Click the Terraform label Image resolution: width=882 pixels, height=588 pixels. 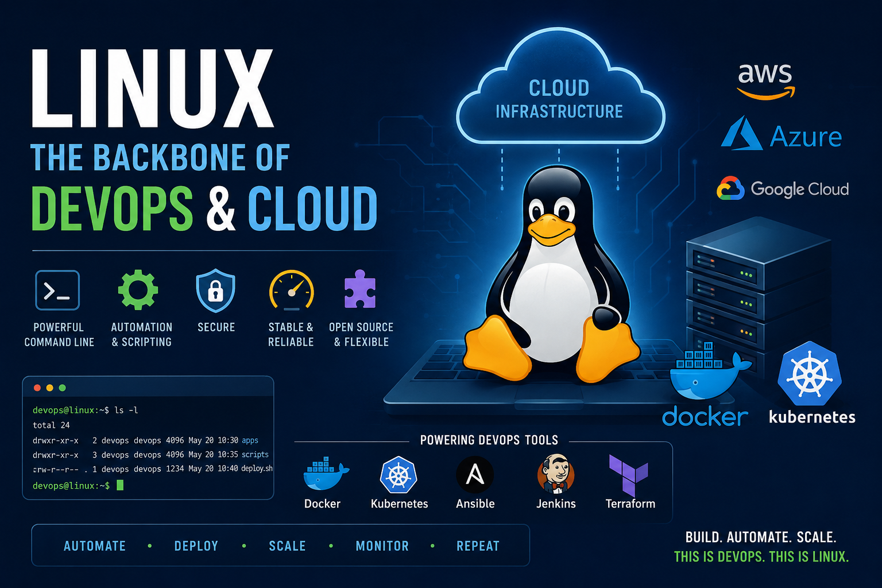(630, 504)
